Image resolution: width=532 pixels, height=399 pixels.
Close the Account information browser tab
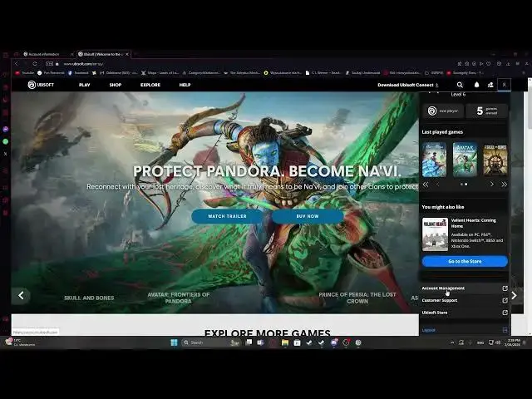(x=72, y=54)
